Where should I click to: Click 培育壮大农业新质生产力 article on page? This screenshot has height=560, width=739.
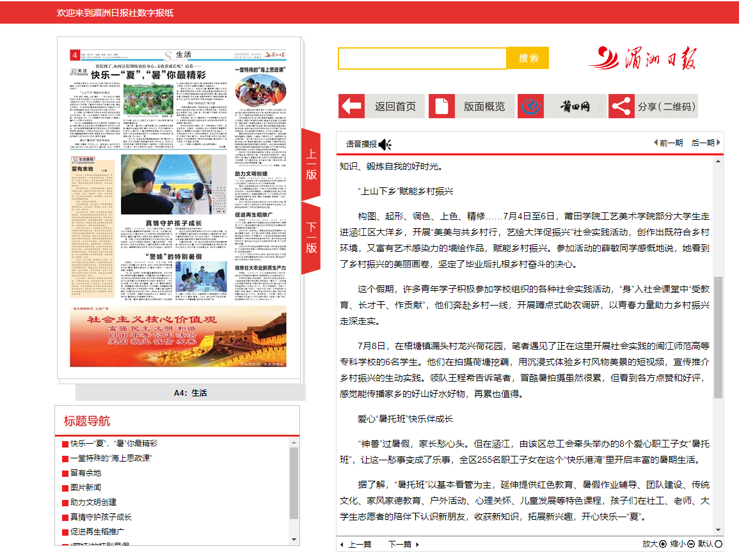point(260,281)
